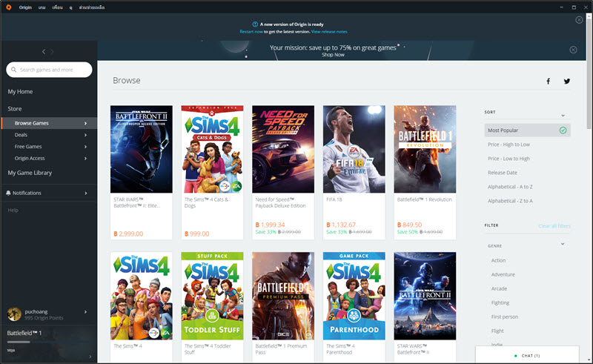Open My Game Library
Image resolution: width=593 pixels, height=364 pixels.
[30, 173]
